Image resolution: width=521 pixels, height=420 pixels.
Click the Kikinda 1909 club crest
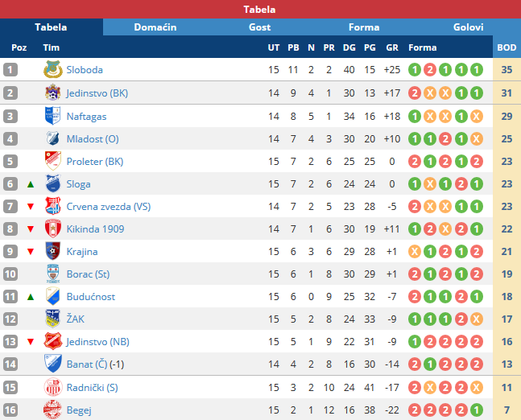(53, 229)
